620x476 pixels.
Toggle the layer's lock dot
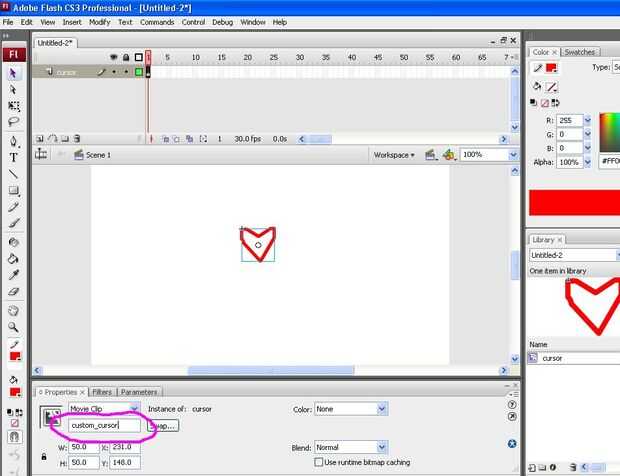[x=126, y=72]
